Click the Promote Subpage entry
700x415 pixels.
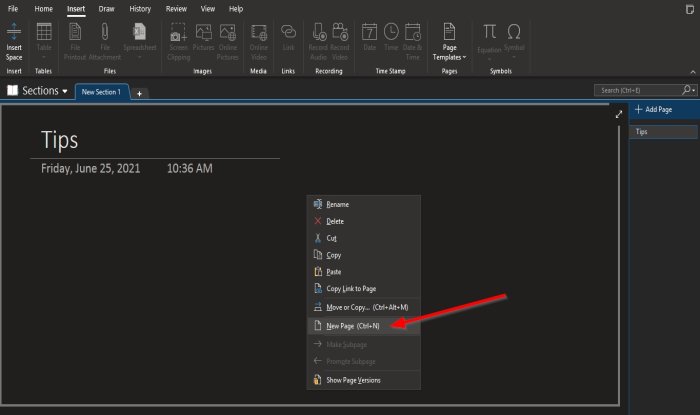click(x=363, y=361)
